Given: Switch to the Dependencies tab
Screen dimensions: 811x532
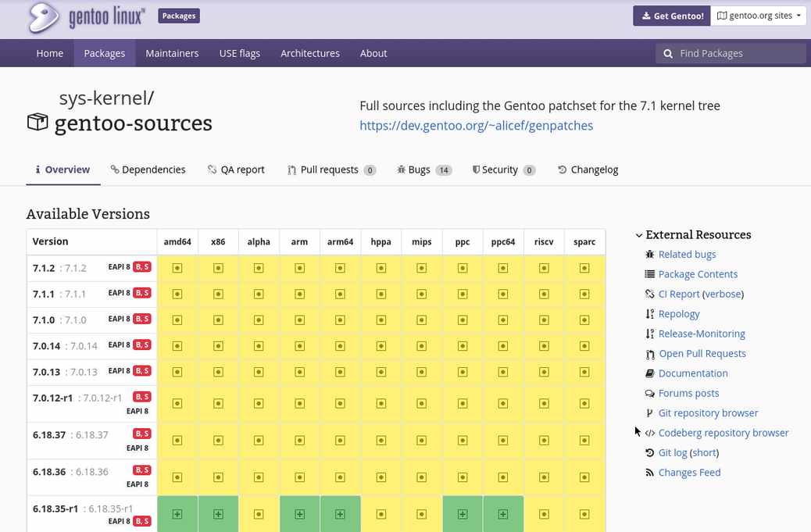Looking at the screenshot, I should coord(148,170).
